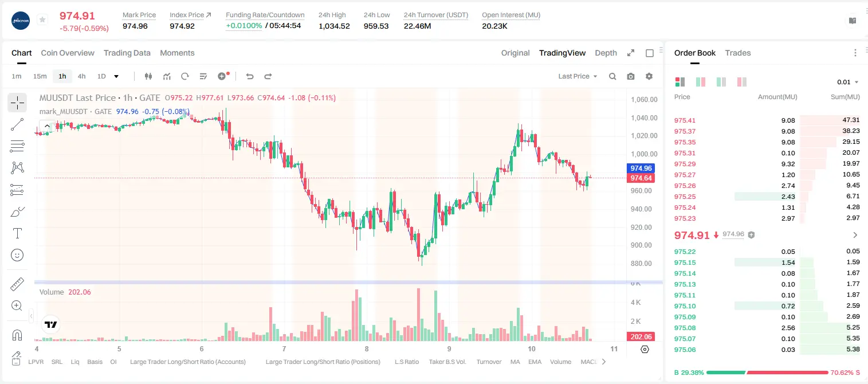This screenshot has width=868, height=384.
Task: Open the candlestick chart type selector
Action: pyautogui.click(x=149, y=76)
